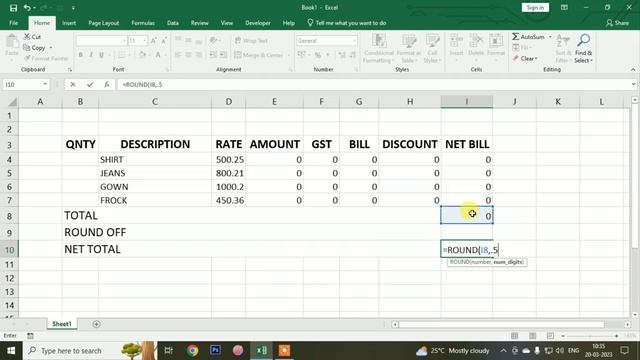Open Chrome from the taskbar
Viewport: 640px width, 360px height.
click(x=192, y=351)
